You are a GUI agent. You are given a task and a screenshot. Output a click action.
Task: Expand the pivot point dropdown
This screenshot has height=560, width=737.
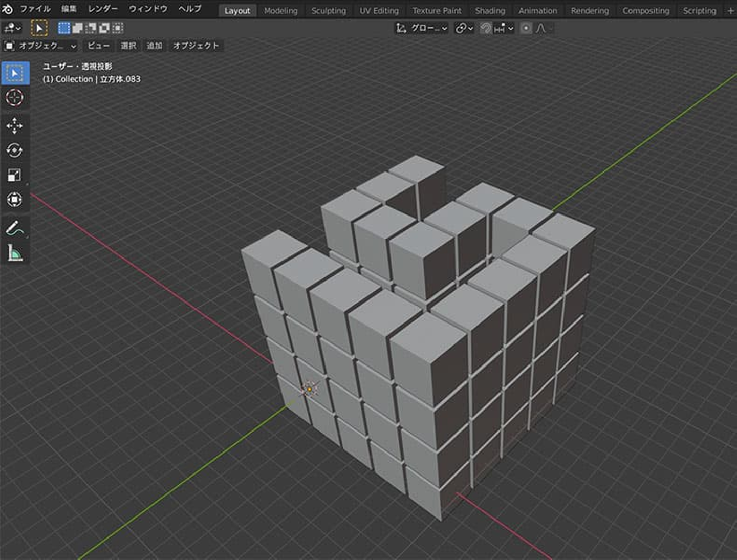point(464,29)
